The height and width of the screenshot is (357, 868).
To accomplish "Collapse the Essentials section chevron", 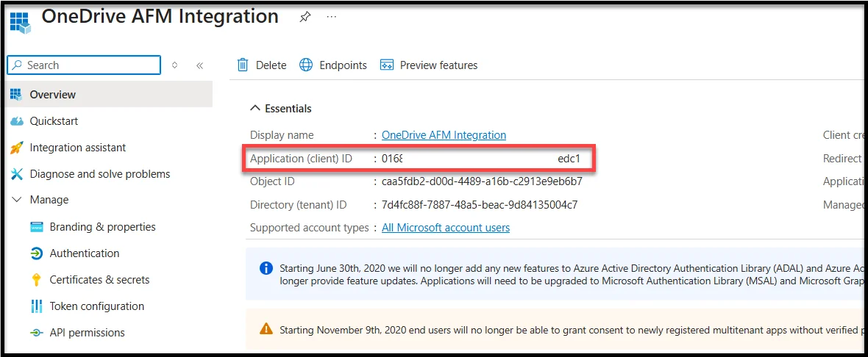I will click(255, 108).
